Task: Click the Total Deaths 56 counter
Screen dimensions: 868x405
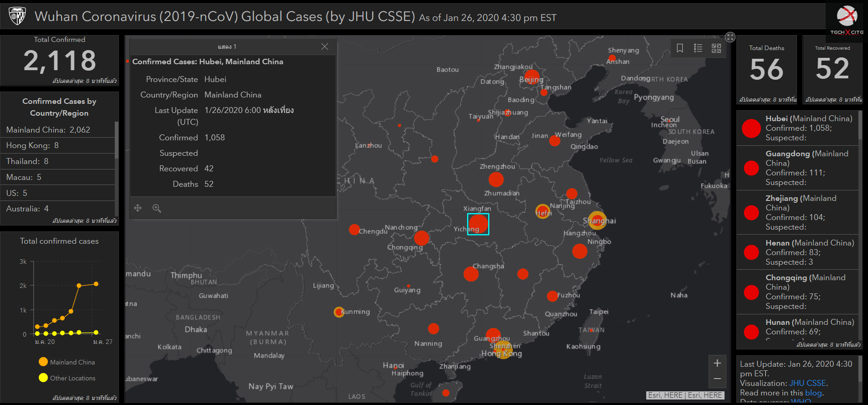Action: pos(766,69)
